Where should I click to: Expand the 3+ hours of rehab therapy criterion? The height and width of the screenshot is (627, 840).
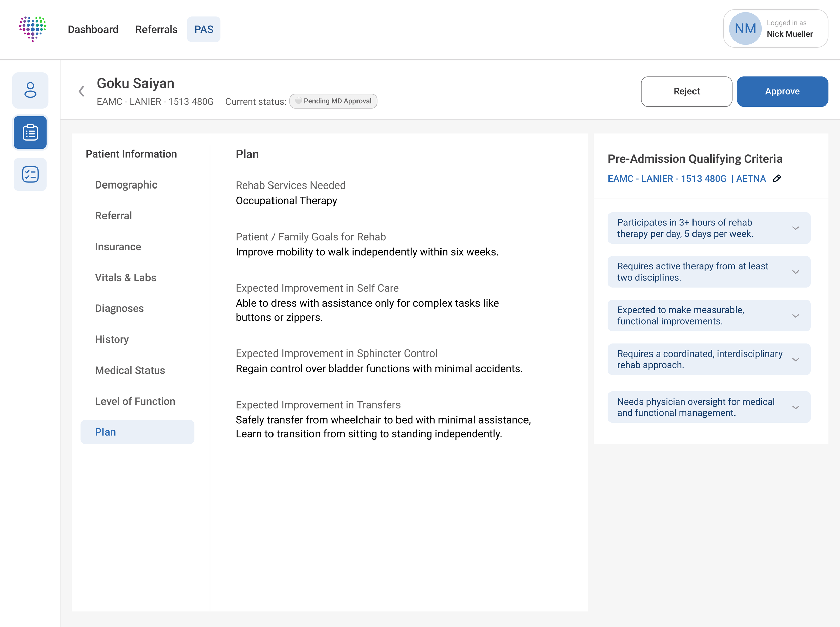795,228
